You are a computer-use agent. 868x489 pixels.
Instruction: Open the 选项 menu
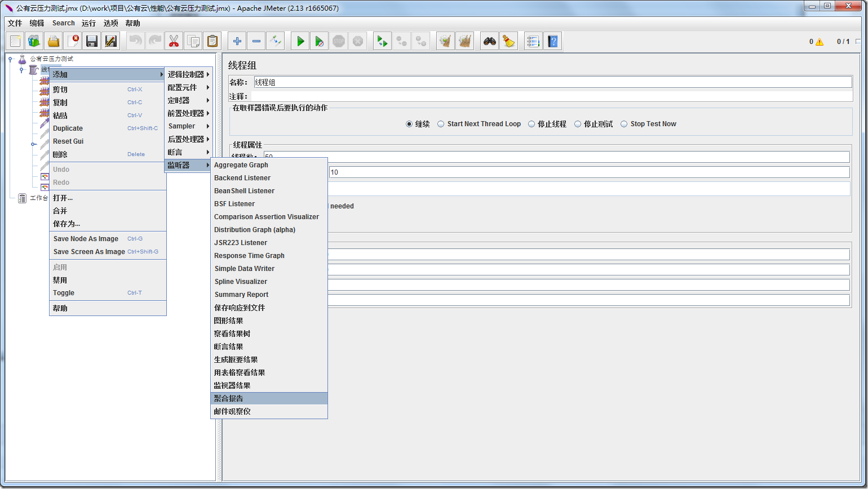coord(111,23)
